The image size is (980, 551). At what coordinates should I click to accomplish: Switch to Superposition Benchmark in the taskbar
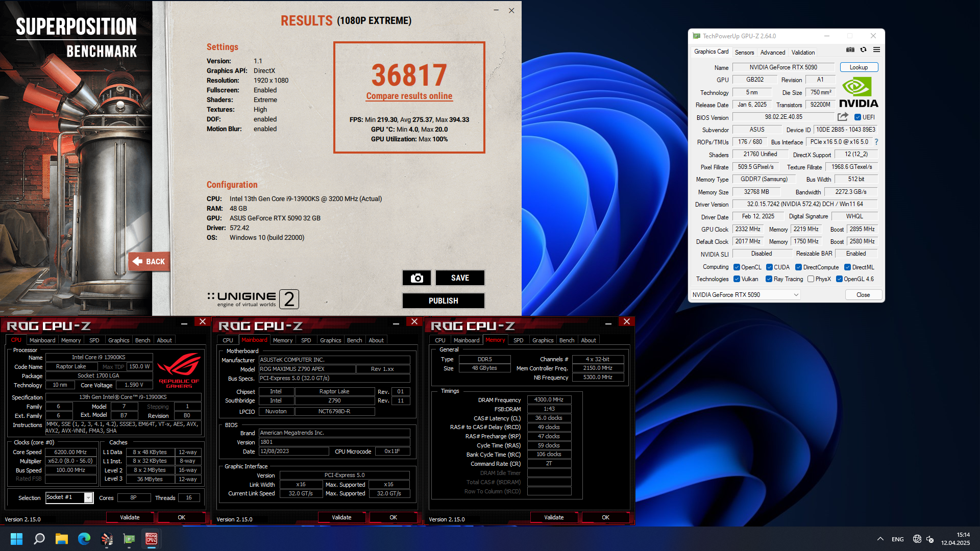(107, 539)
